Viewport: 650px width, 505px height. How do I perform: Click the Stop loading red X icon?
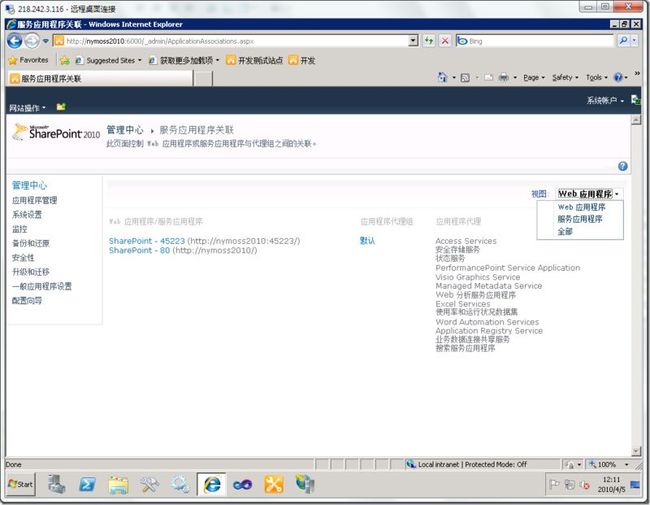point(444,41)
